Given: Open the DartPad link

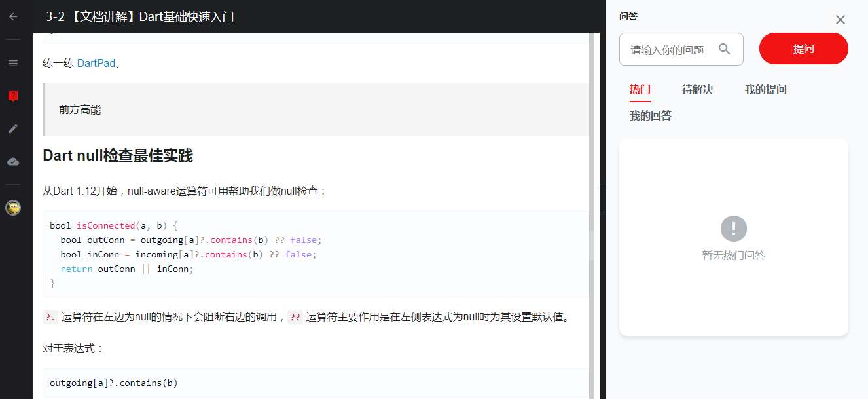Looking at the screenshot, I should click(96, 64).
